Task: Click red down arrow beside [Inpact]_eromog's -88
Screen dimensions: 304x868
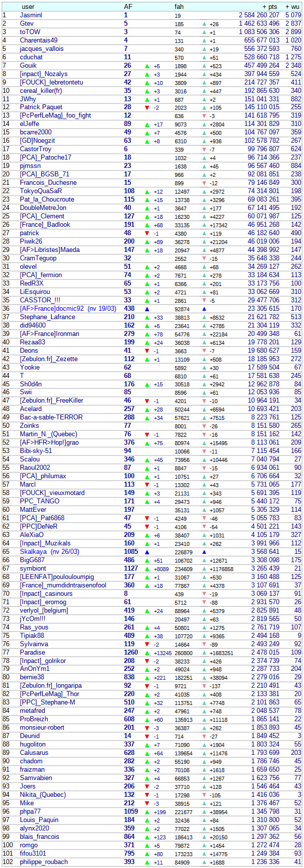Action: click(204, 602)
